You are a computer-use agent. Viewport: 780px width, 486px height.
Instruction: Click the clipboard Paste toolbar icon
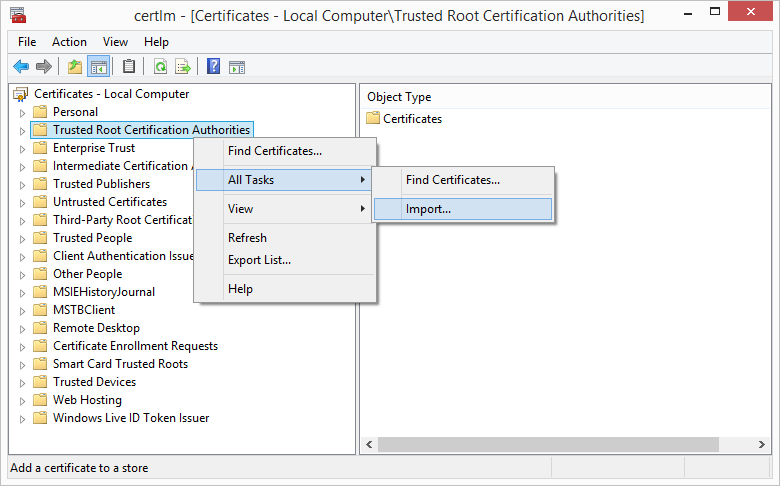[x=129, y=67]
